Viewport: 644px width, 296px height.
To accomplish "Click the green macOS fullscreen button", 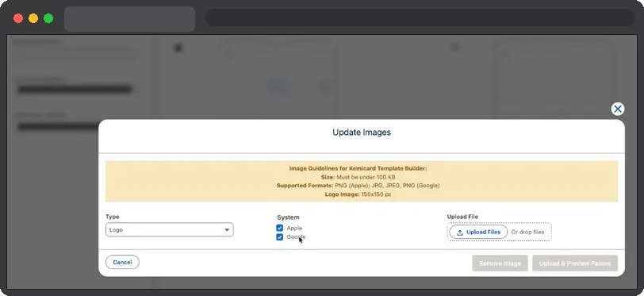I will pyautogui.click(x=48, y=18).
